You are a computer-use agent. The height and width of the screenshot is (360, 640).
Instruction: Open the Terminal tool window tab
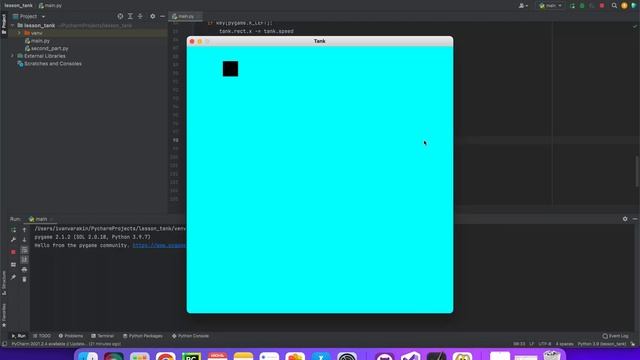[102, 336]
